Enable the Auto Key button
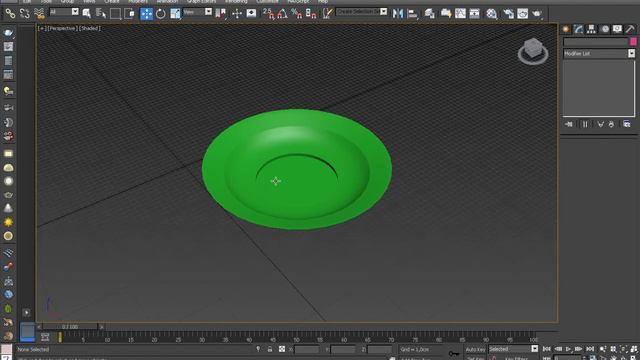 point(475,349)
